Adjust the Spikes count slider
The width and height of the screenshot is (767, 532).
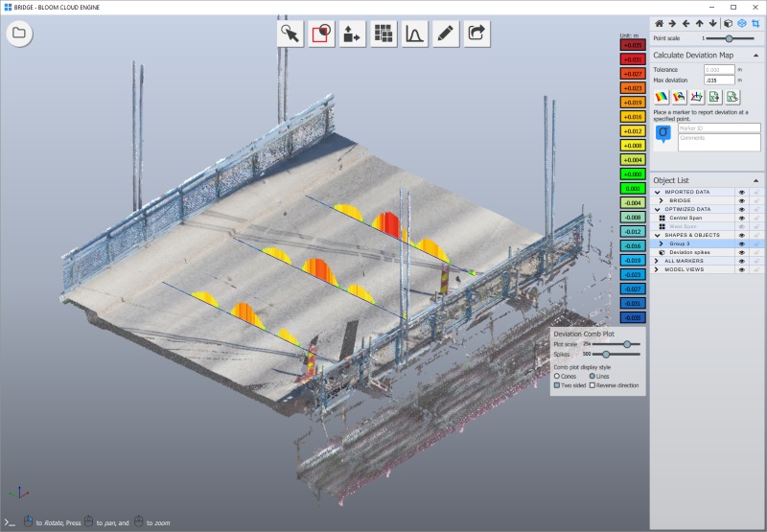(x=606, y=354)
